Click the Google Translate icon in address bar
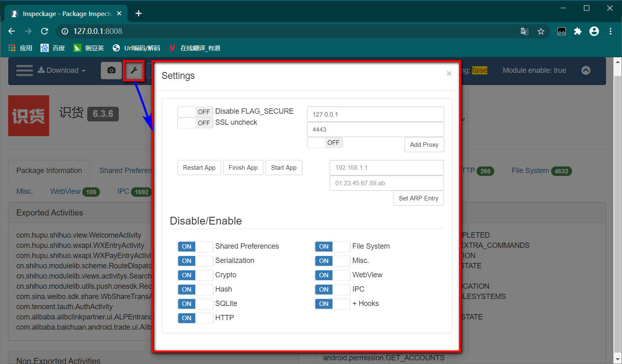This screenshot has width=622, height=364. point(524,31)
